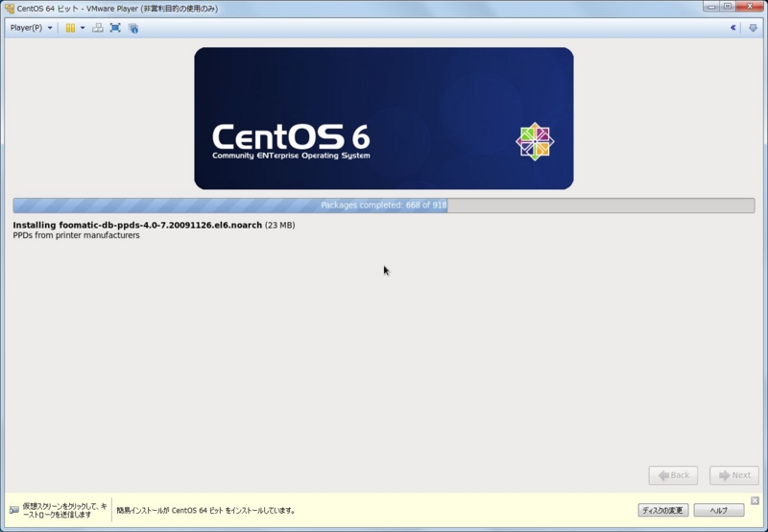Enter full screen mode via toolbar icon
The width and height of the screenshot is (768, 532).
[115, 28]
